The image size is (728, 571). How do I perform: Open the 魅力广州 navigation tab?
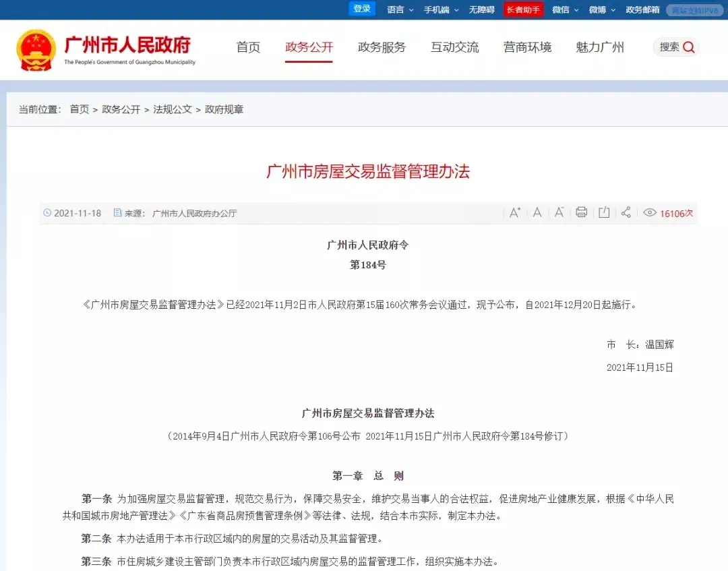point(600,47)
